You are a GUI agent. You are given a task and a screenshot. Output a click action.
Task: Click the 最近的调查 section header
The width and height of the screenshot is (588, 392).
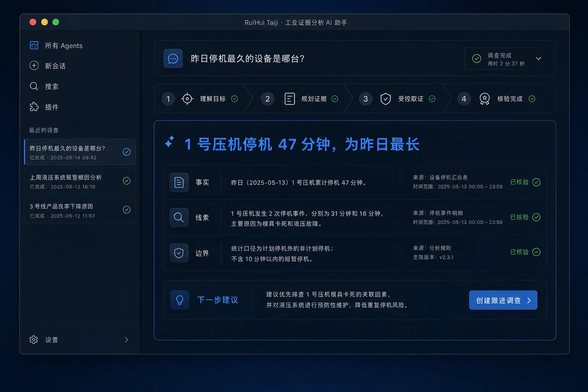coord(44,130)
